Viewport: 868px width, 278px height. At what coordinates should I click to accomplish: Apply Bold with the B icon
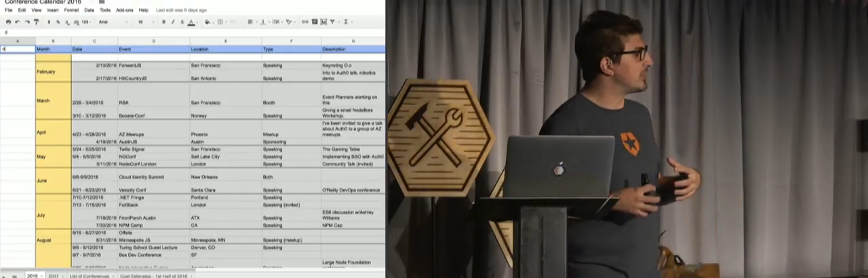163,22
